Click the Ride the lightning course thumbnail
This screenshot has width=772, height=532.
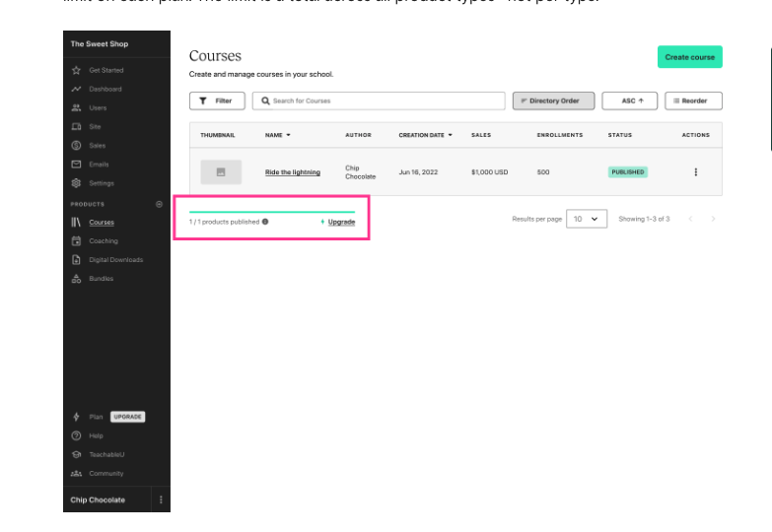point(221,172)
